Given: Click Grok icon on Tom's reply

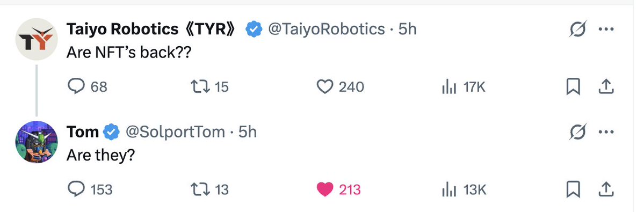Looking at the screenshot, I should [578, 132].
